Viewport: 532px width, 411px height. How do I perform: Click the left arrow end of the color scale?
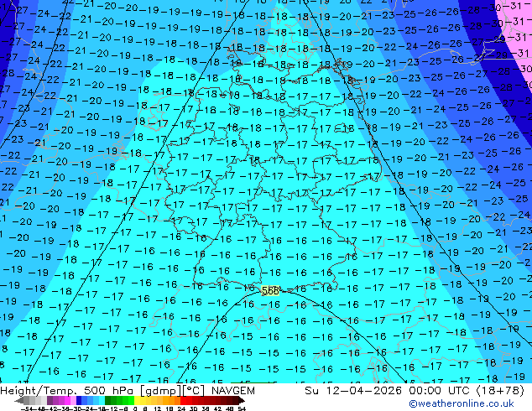[19, 400]
